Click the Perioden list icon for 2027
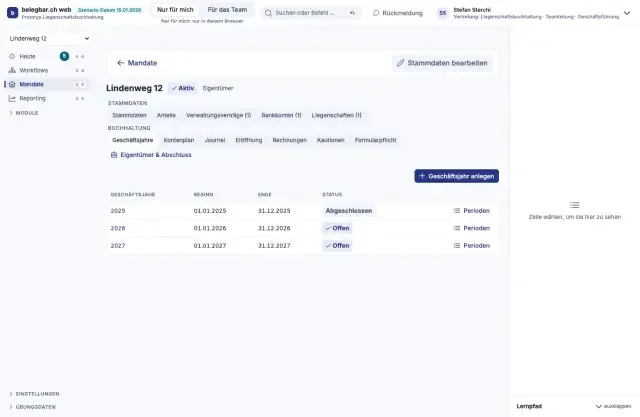The width and height of the screenshot is (640, 417). tap(457, 246)
